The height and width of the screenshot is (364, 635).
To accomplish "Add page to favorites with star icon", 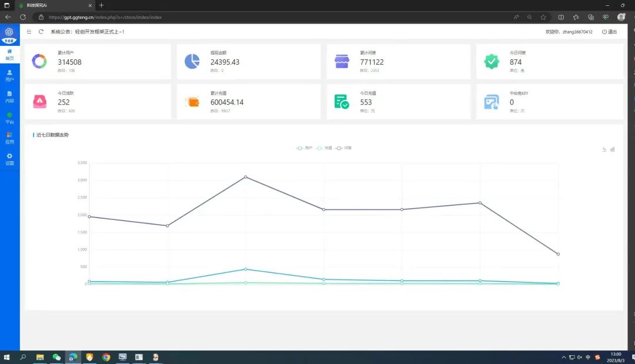I will (x=543, y=17).
